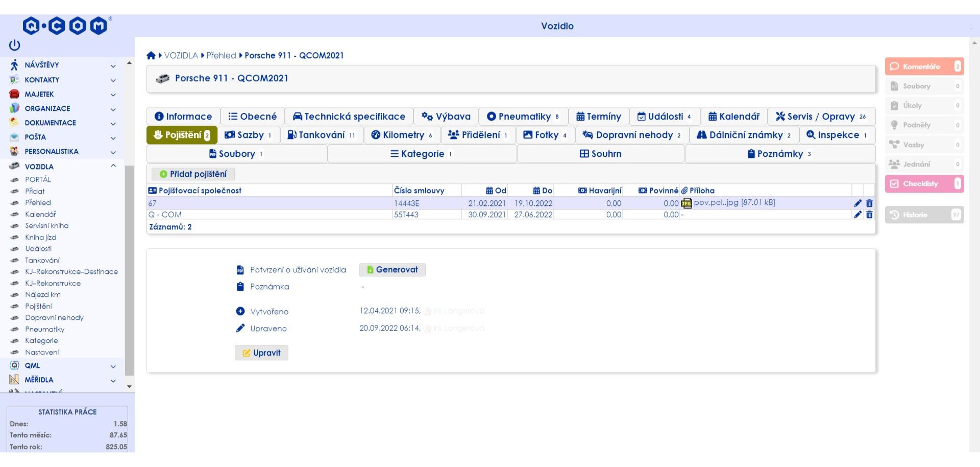
Task: Open the Souhrn tab
Action: pos(601,154)
